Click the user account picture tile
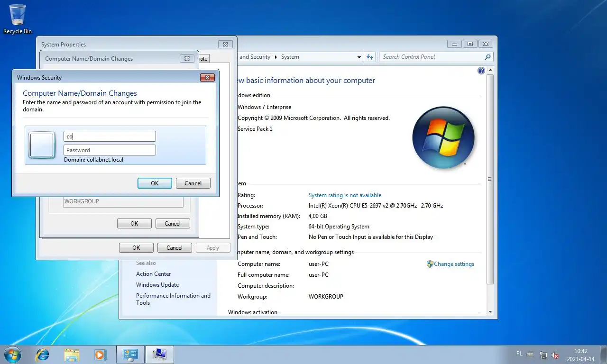This screenshot has height=364, width=607. (42, 145)
